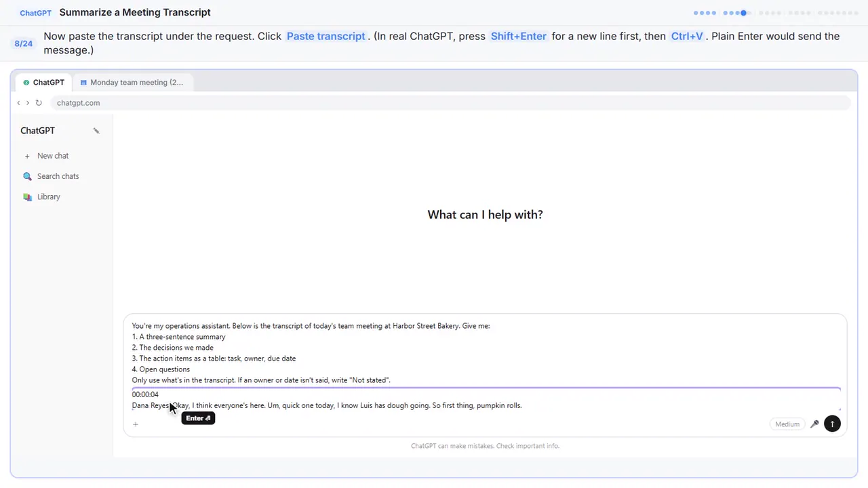Viewport: 868px width, 488px height.
Task: Click the Ctrl+V key hint
Action: coord(686,37)
